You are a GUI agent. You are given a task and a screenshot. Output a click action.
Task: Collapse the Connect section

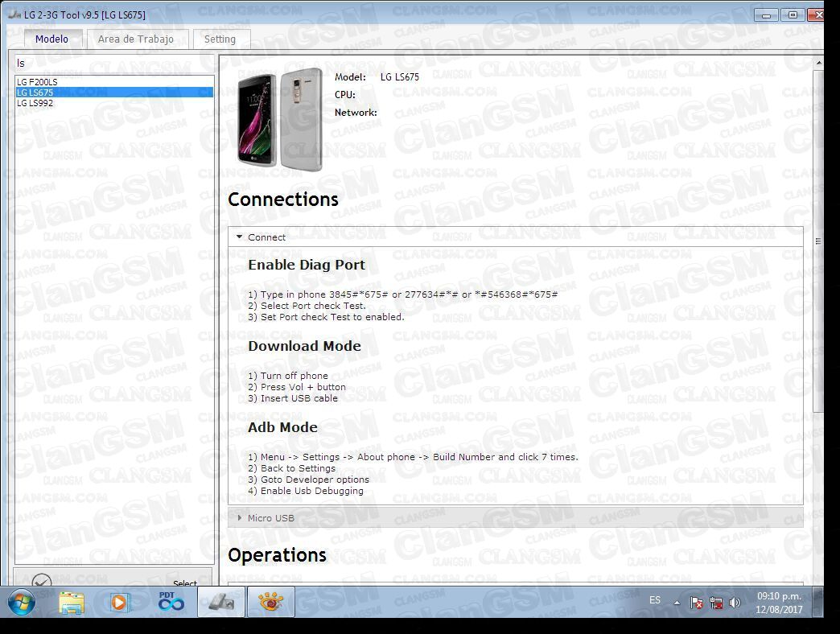pos(516,237)
